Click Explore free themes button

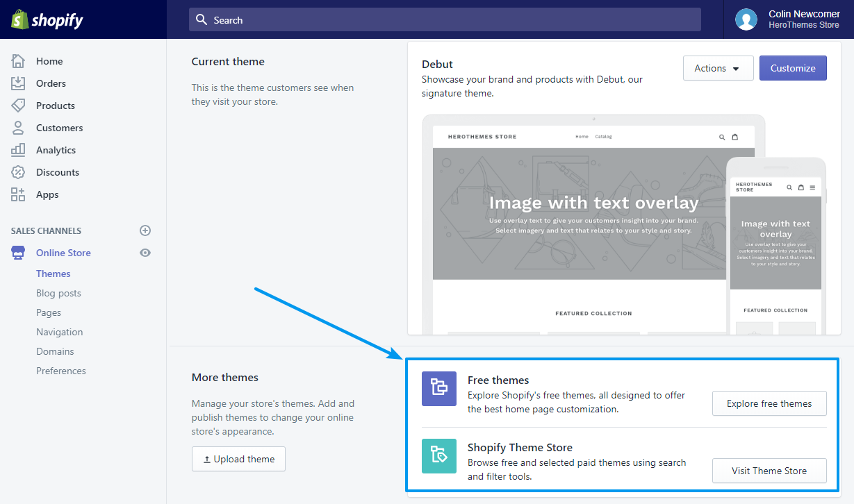pyautogui.click(x=769, y=403)
